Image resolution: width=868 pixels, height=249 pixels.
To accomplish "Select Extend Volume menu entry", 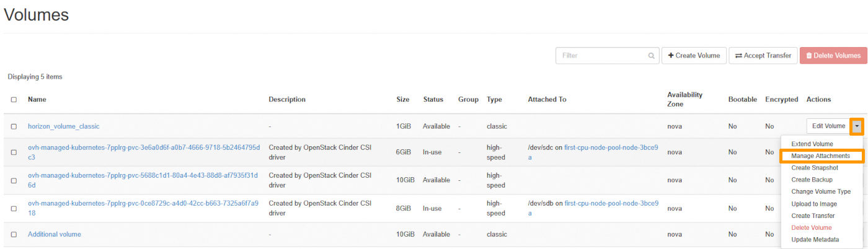I will 812,144.
